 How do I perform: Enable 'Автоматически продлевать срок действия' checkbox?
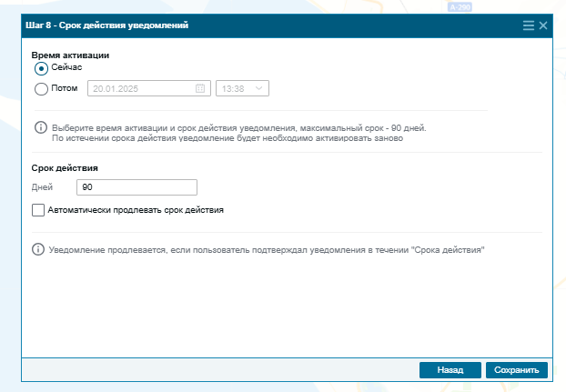[38, 210]
